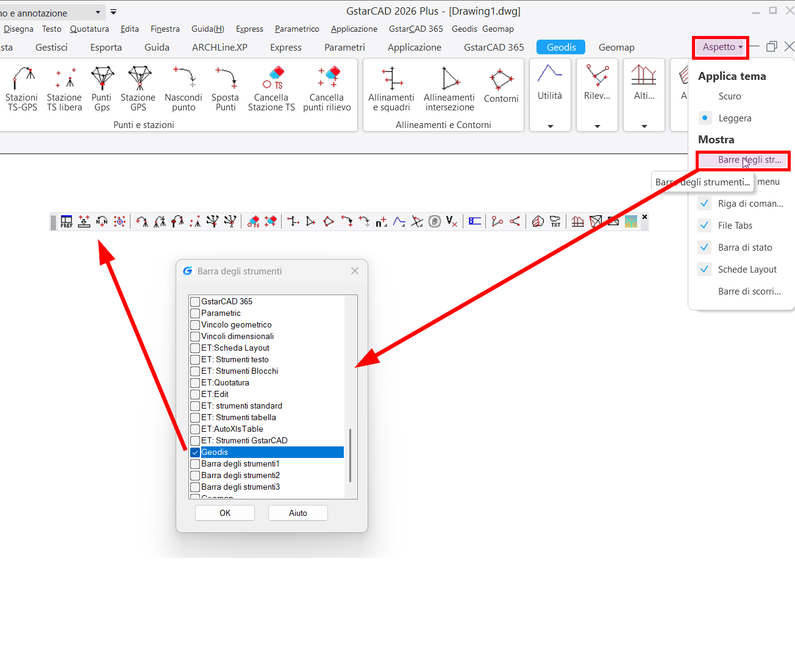Switch to the Geomap ribbon tab
The width and height of the screenshot is (795, 672).
click(616, 48)
